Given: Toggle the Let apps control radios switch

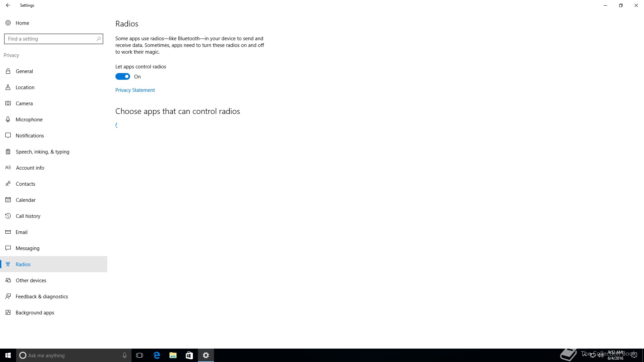Looking at the screenshot, I should point(123,77).
